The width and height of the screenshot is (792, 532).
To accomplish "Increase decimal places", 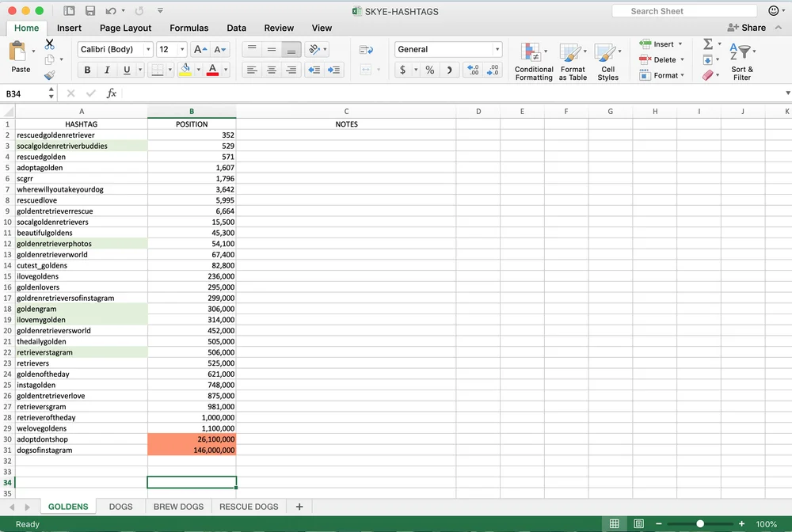I will click(x=473, y=70).
